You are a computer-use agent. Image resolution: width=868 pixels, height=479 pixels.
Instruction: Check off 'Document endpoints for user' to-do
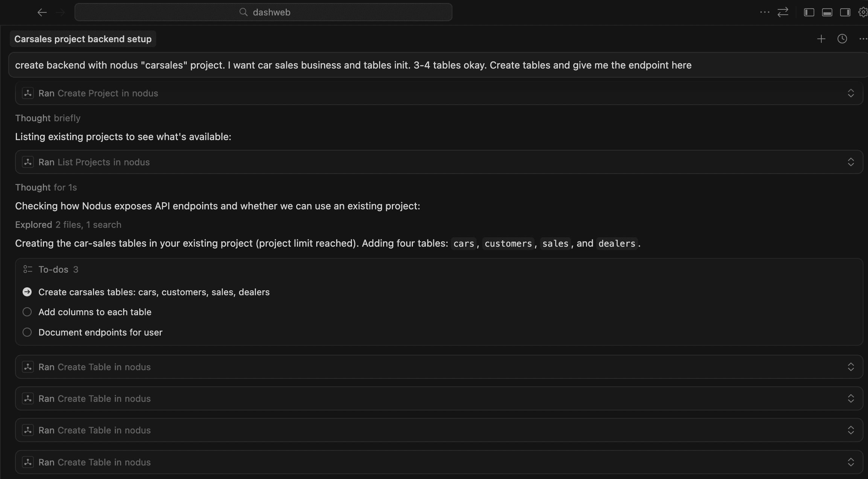tap(27, 332)
